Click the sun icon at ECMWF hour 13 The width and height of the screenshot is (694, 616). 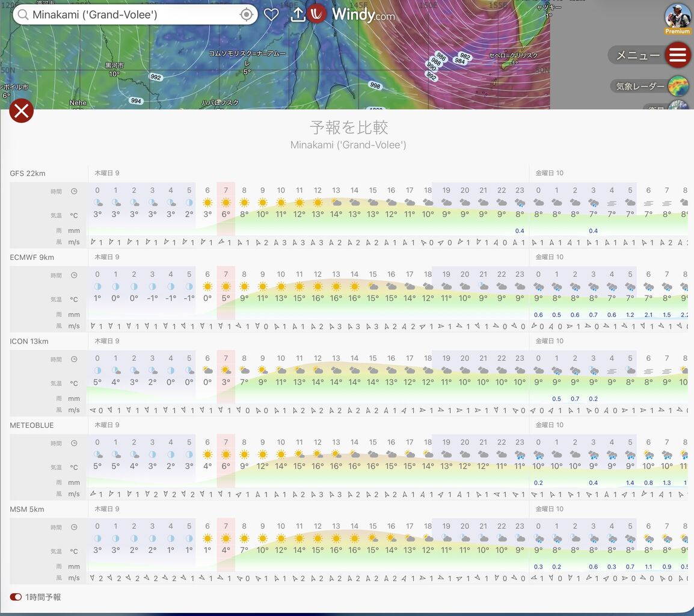point(336,286)
